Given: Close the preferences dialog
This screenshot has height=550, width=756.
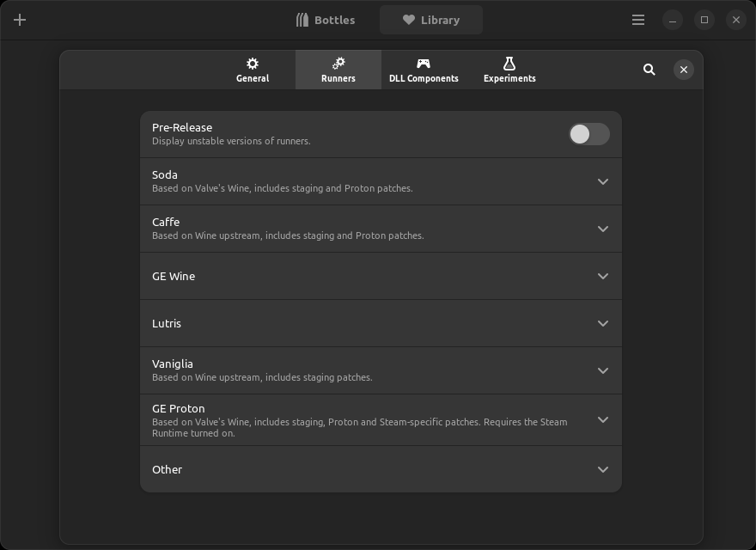Looking at the screenshot, I should point(684,70).
